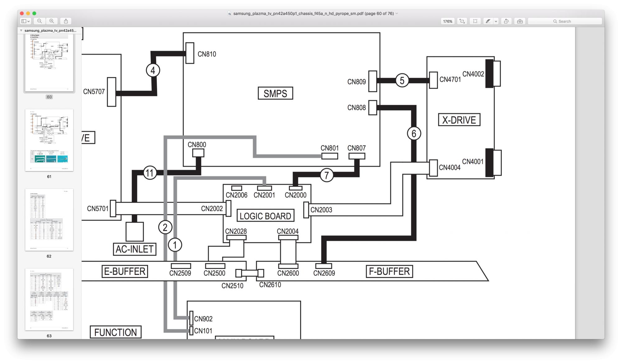622x364 pixels.
Task: Select the rectangular selection tool
Action: 475,21
